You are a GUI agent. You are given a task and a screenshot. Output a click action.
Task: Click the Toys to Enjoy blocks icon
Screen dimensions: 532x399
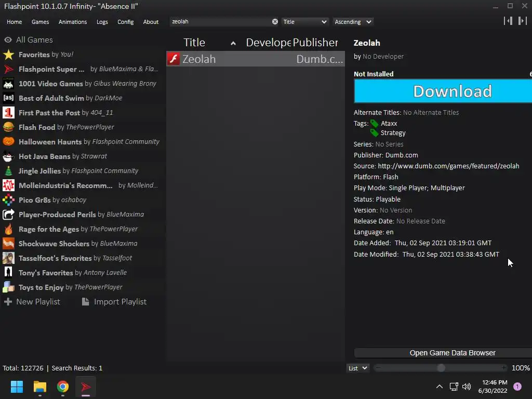click(x=8, y=287)
